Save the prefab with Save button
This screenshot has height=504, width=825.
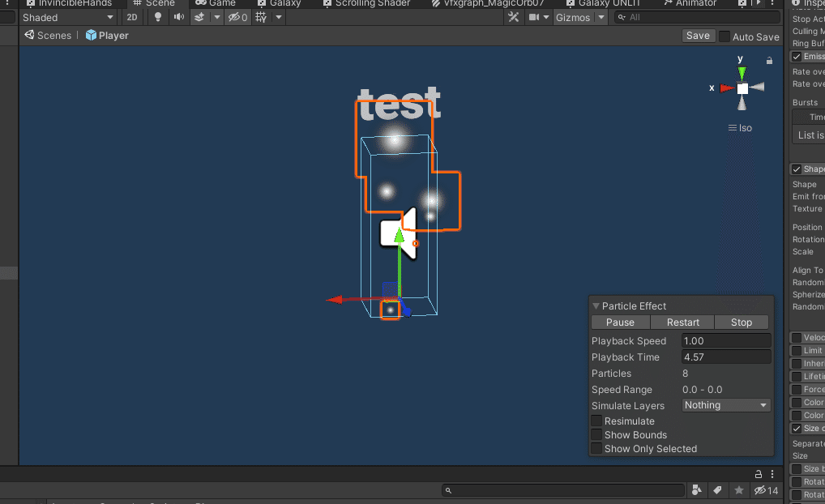(698, 36)
